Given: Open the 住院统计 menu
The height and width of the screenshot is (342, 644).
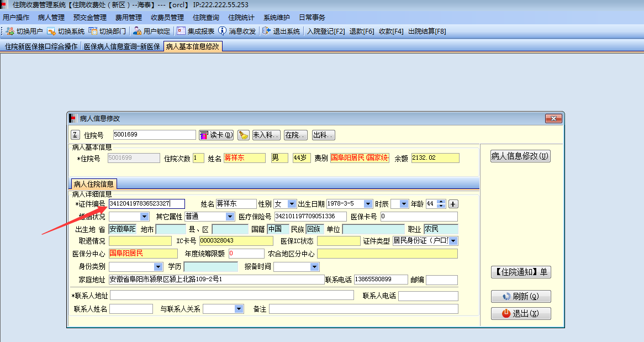Looking at the screenshot, I should pos(241,18).
